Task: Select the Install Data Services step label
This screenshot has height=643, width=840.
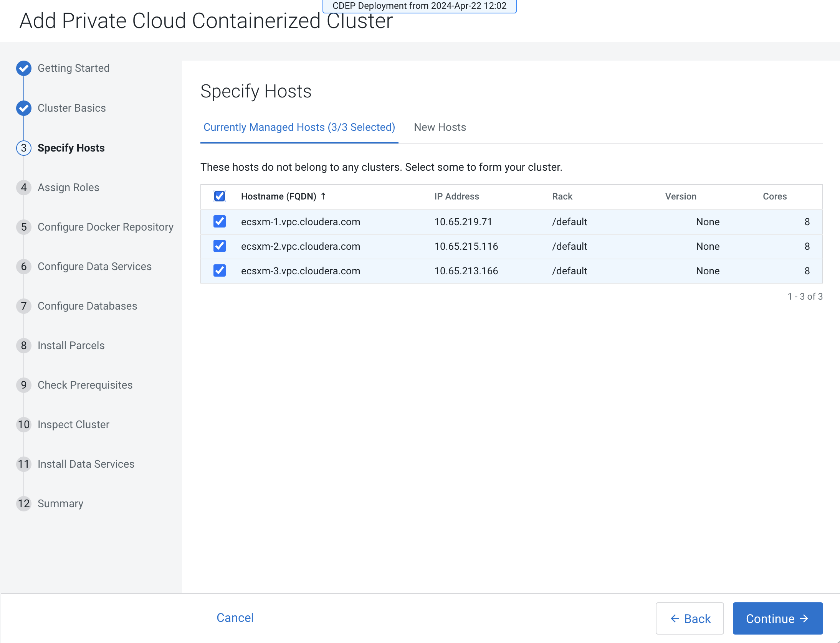Action: [86, 464]
